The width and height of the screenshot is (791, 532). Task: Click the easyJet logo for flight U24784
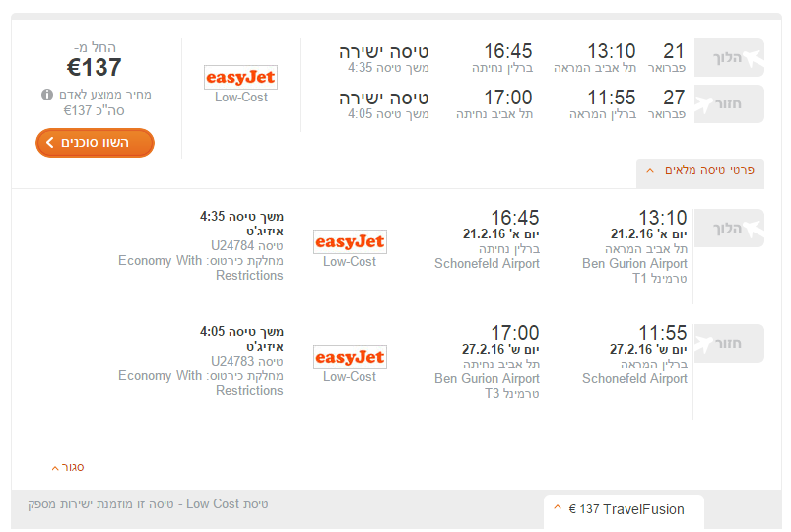(x=350, y=241)
